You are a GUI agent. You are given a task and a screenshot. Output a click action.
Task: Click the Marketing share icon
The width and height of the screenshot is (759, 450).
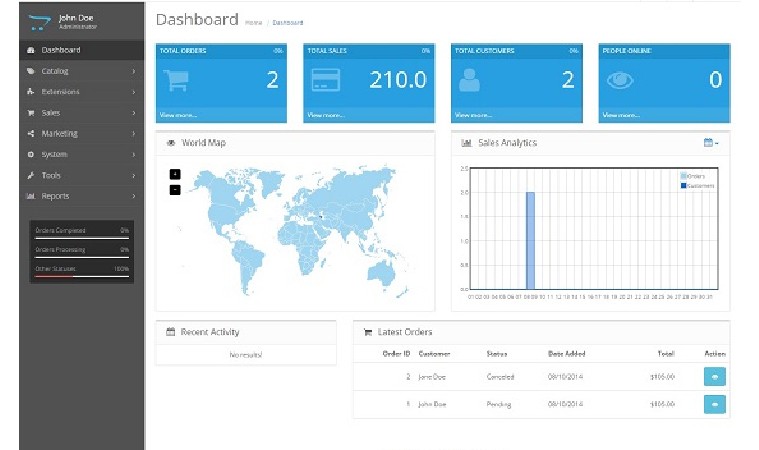[x=30, y=134]
